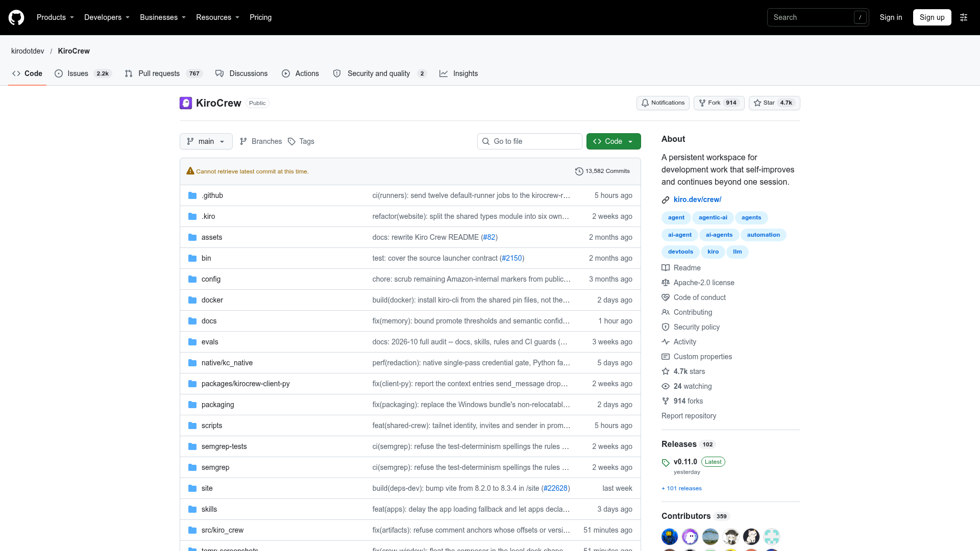Open the Discussions tab

point(241,73)
